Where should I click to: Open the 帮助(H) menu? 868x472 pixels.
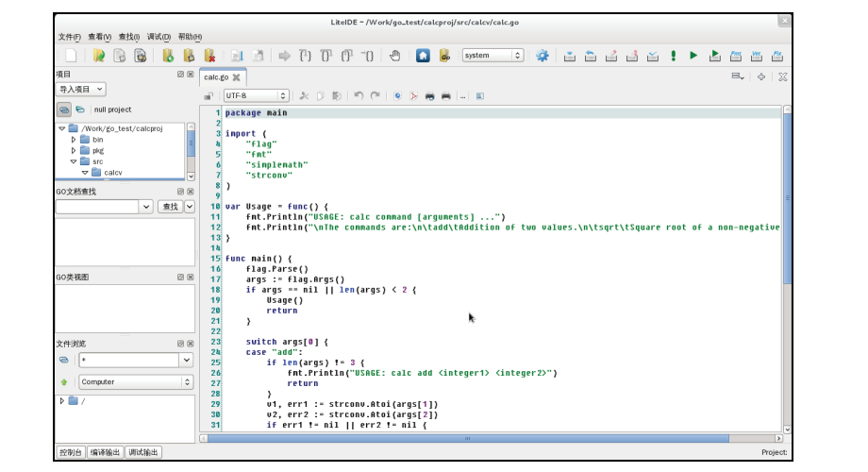[x=190, y=37]
